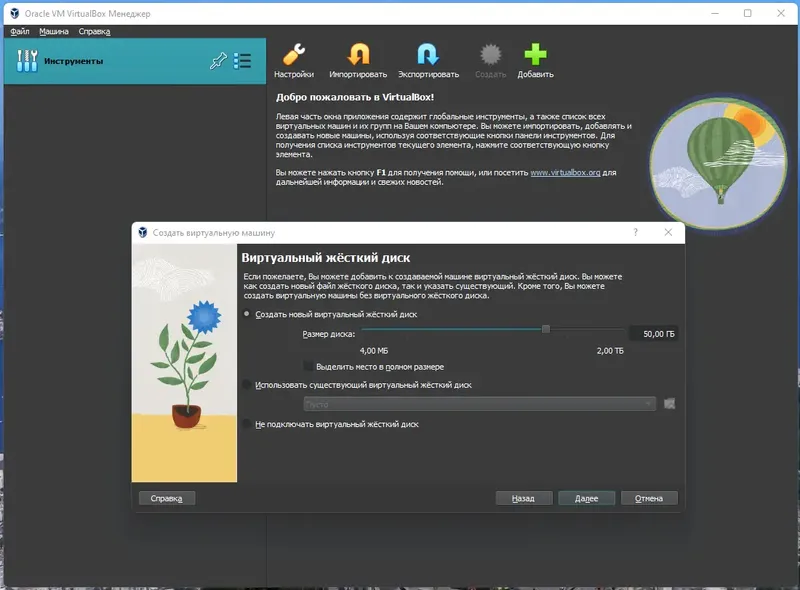Viewport: 800px width, 590px height.
Task: Open the Настройки wrench toolbar icon
Action: pyautogui.click(x=294, y=55)
